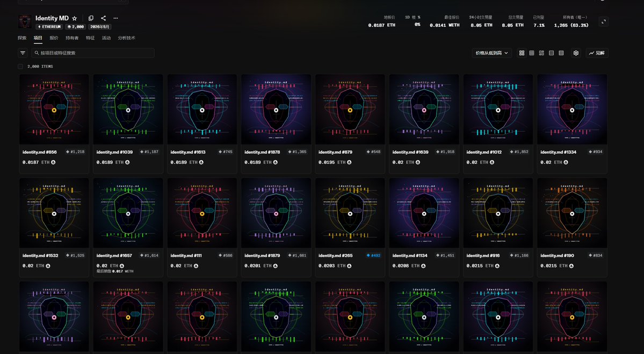Click rarity rank #934 on identity.md #1334
Viewport: 644px width, 354px height.
596,152
